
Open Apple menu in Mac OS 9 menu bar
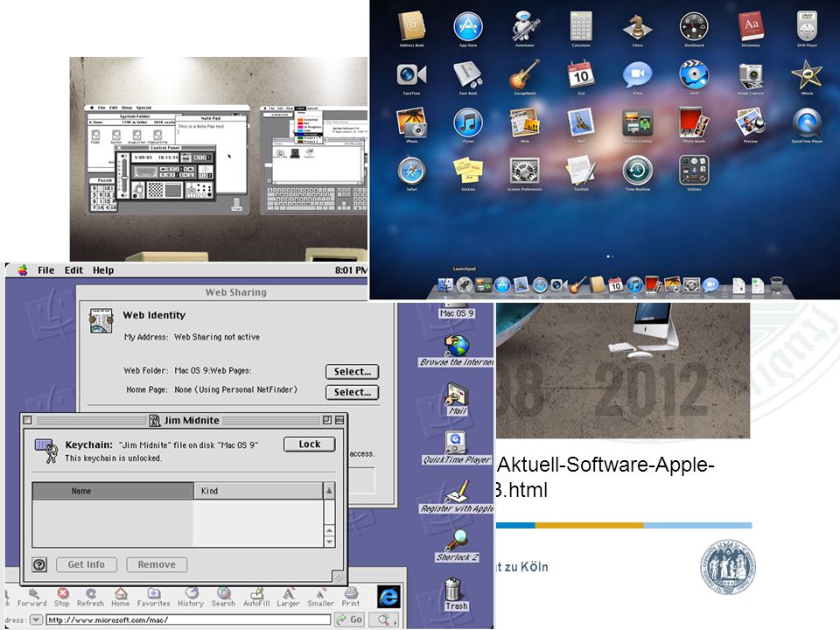22,270
